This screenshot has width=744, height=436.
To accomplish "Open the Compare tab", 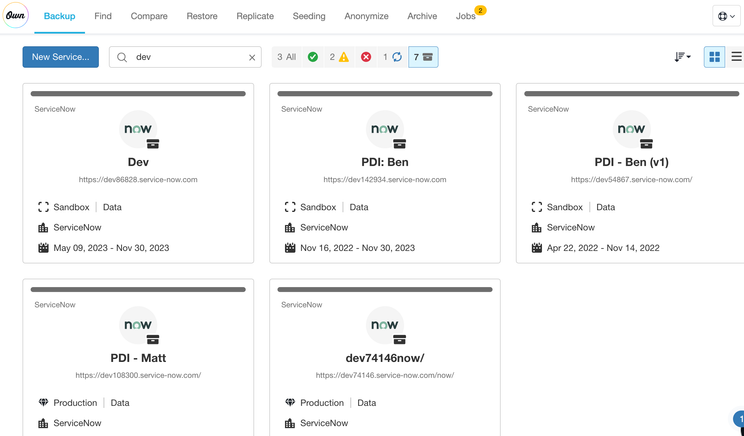I will [x=149, y=16].
